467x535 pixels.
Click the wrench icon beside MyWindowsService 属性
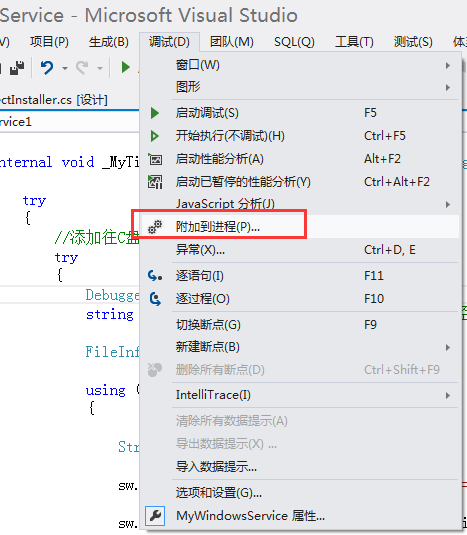155,516
